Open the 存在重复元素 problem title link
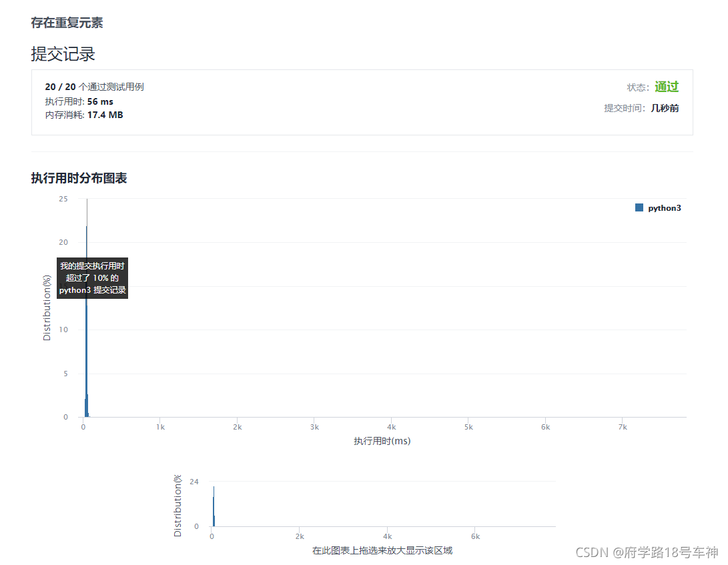The image size is (728, 565). (67, 23)
